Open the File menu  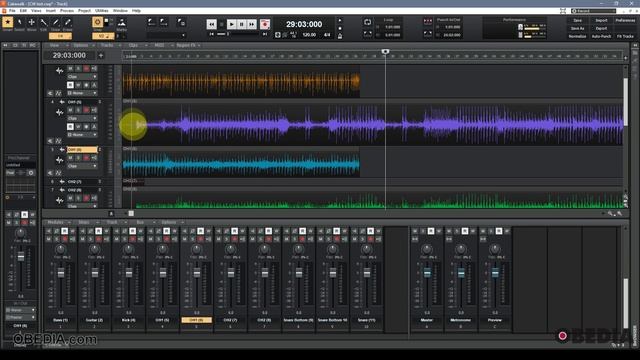tap(12, 11)
